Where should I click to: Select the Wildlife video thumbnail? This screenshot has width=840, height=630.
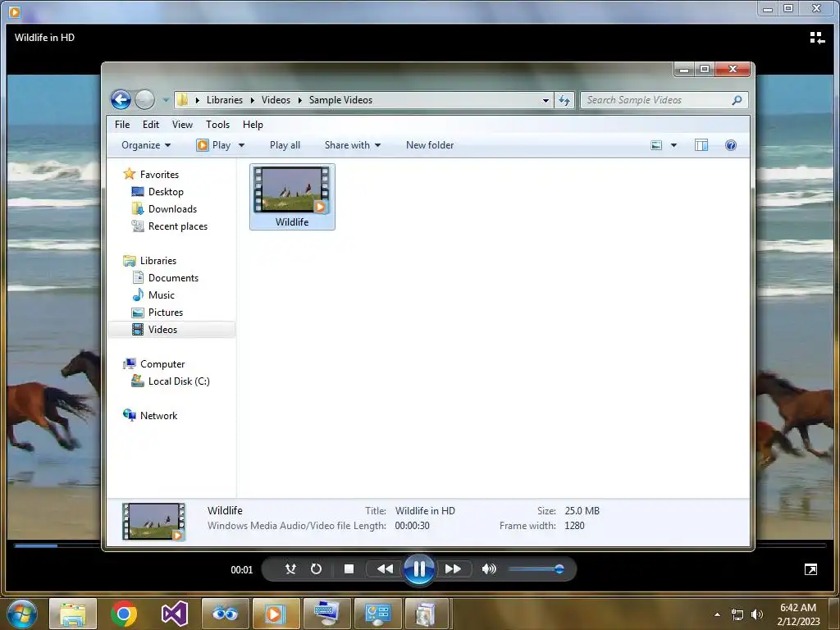pyautogui.click(x=292, y=197)
